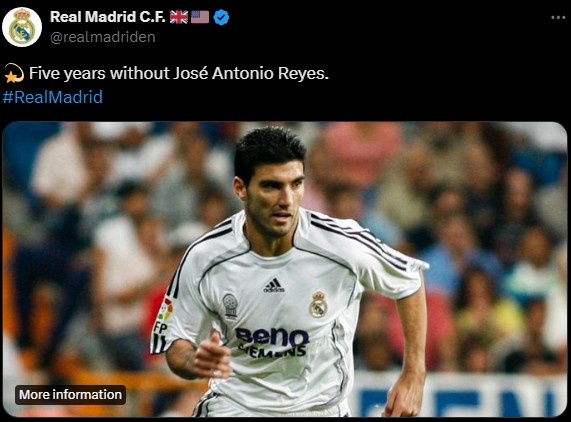Click the player's clenched fist in photo
The image size is (571, 422).
click(x=212, y=355)
